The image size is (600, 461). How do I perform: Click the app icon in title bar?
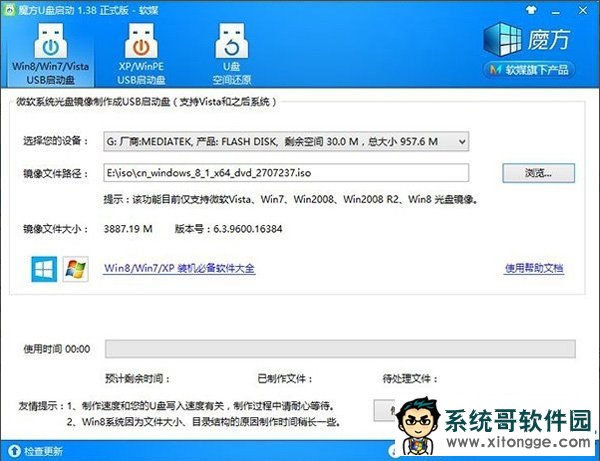[8, 9]
